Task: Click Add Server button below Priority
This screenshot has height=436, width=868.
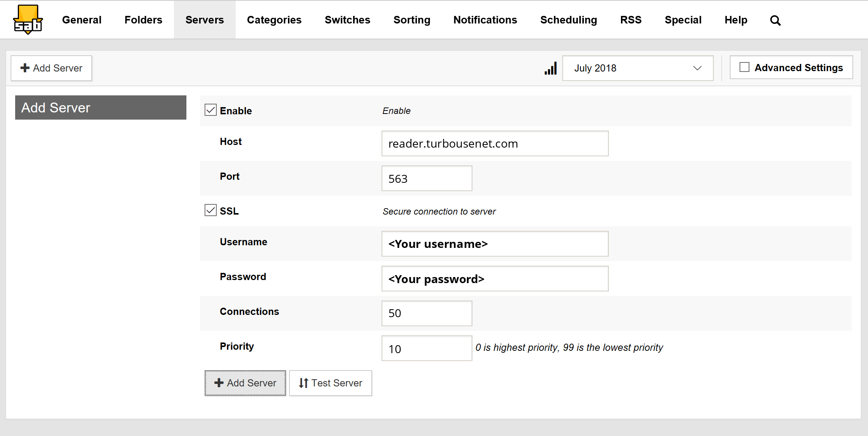Action: [245, 383]
